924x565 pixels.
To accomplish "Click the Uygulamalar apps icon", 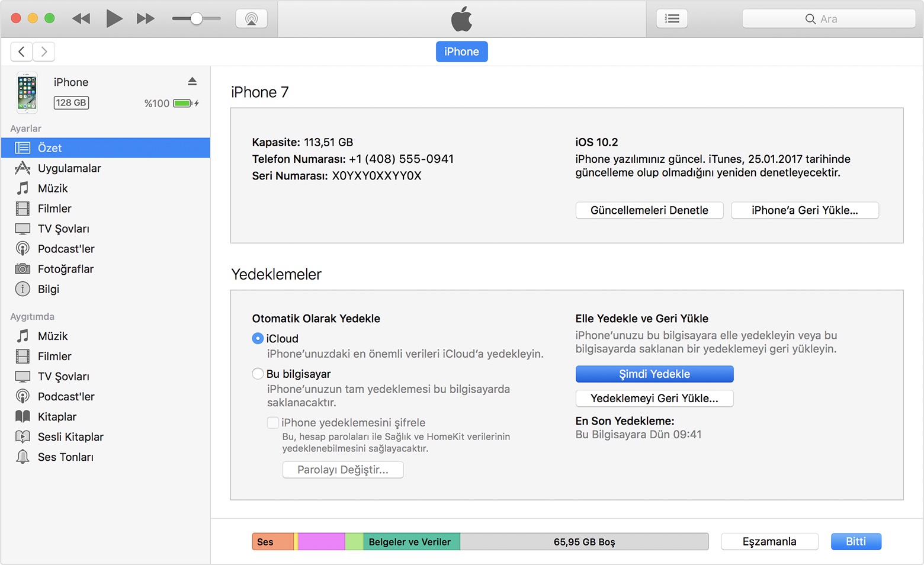I will click(23, 168).
